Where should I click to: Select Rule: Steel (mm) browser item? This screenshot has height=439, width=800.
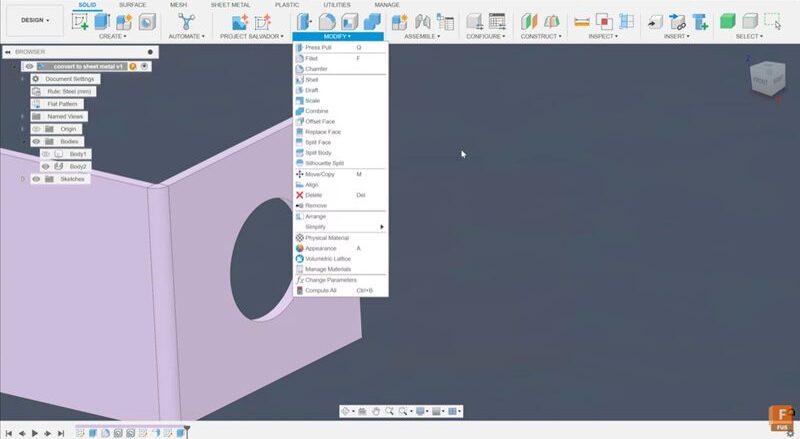tap(63, 91)
